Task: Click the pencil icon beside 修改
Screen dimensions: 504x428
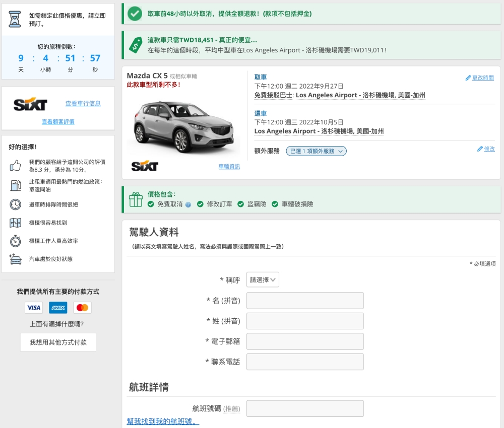Action: [480, 149]
